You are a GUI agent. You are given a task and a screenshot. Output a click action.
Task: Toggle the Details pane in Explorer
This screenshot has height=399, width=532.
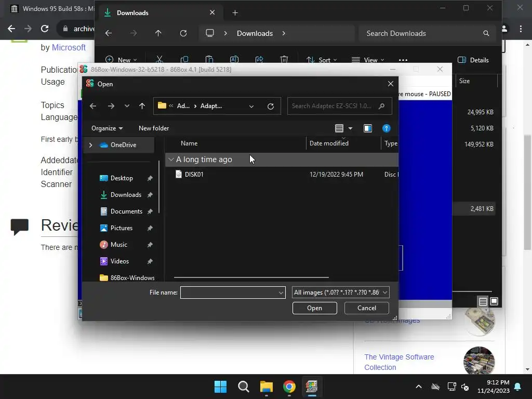[473, 60]
